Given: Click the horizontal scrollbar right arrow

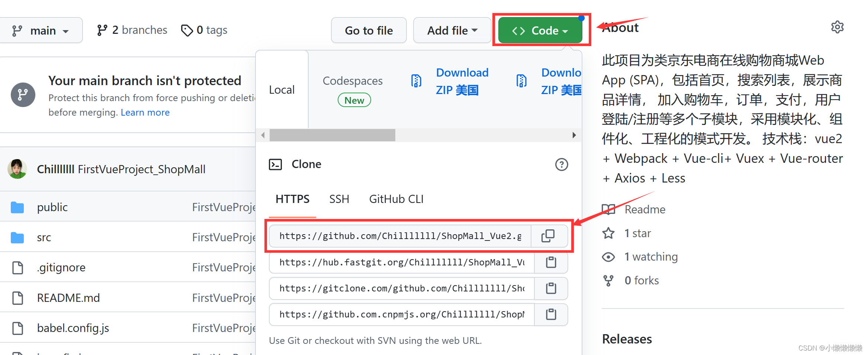Looking at the screenshot, I should click(x=574, y=135).
